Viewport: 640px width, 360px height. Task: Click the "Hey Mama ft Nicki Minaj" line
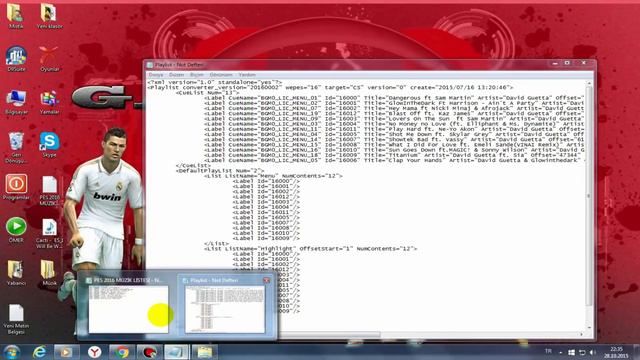[394, 109]
